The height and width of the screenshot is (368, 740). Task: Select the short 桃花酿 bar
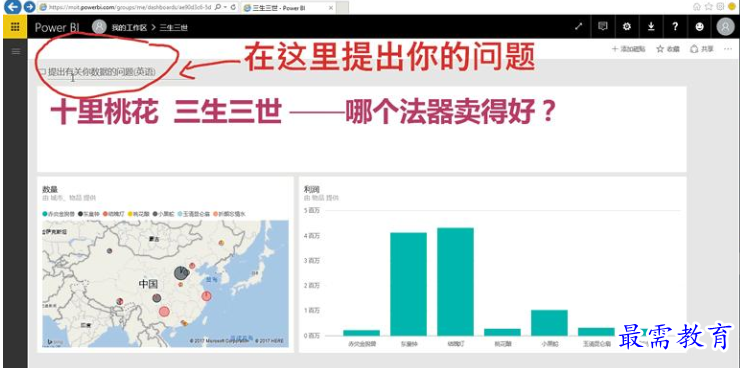(x=503, y=332)
